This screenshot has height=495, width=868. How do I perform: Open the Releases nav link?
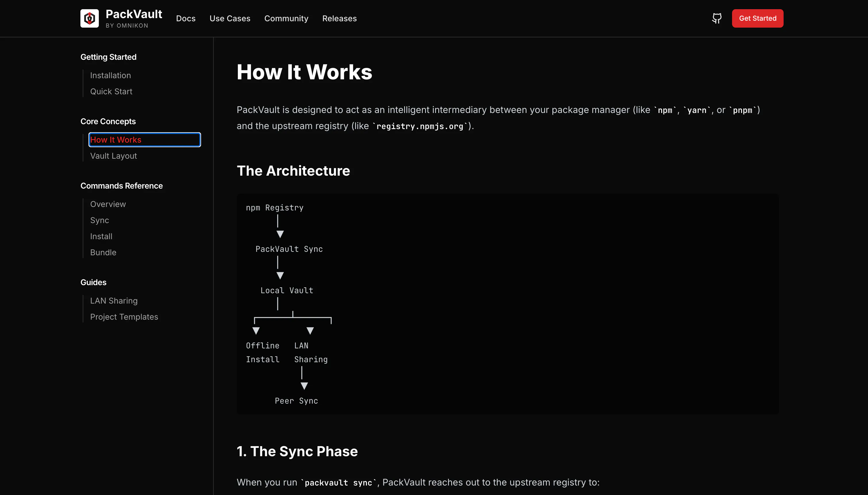coord(339,18)
